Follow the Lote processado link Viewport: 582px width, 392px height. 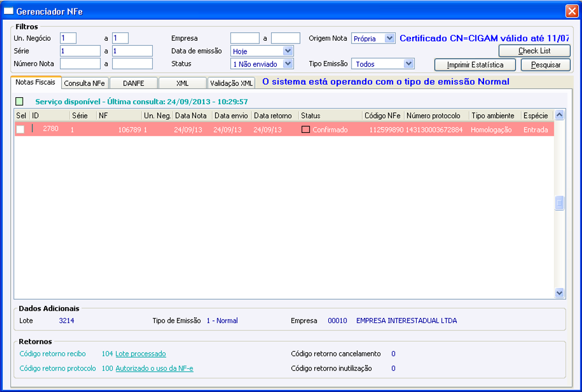140,354
